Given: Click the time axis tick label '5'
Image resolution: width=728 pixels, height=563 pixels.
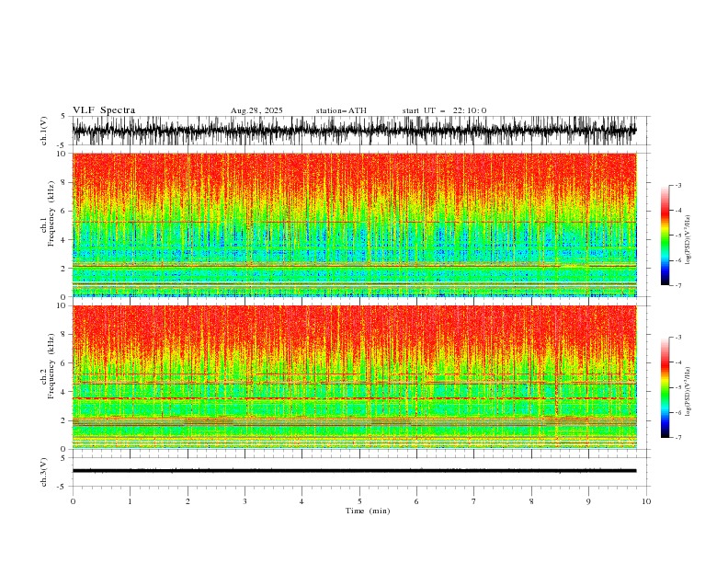Looking at the screenshot, I should click(x=359, y=501).
